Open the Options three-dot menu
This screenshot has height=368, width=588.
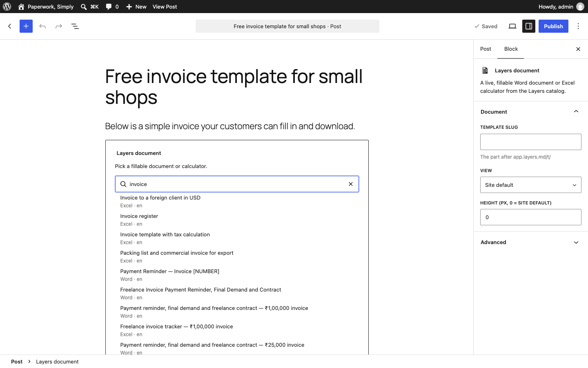coord(578,26)
